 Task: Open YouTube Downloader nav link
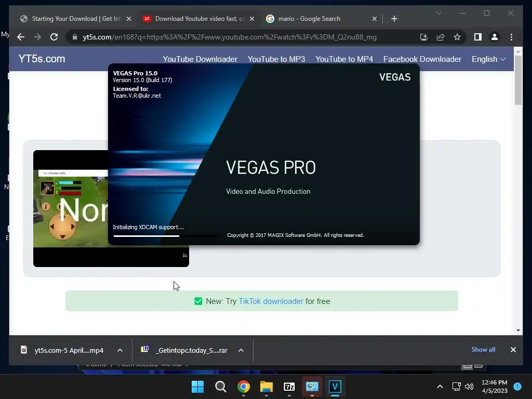click(200, 59)
